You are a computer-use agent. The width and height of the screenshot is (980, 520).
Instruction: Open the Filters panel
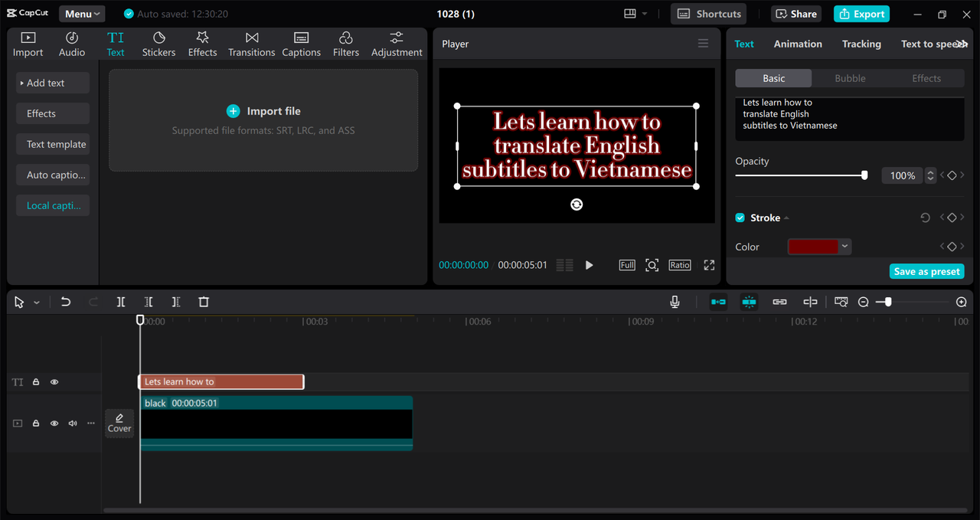[x=346, y=44]
